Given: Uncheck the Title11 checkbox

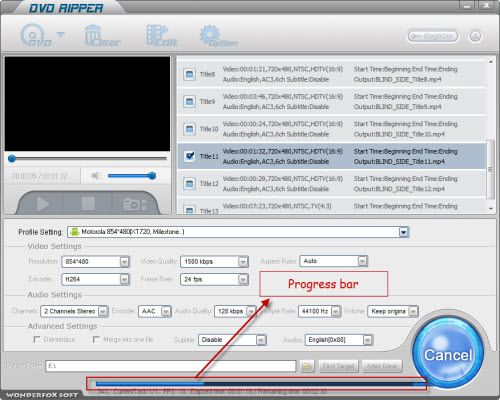Looking at the screenshot, I should click(189, 156).
